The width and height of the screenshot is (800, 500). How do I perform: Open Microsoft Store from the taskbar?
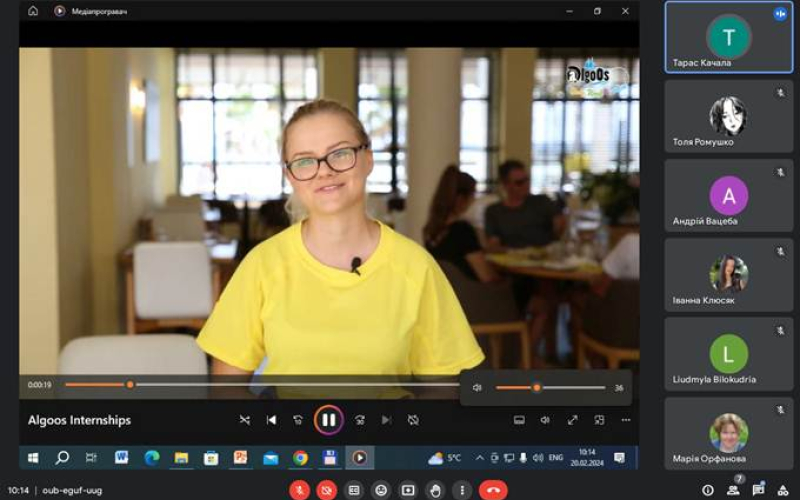click(211, 458)
